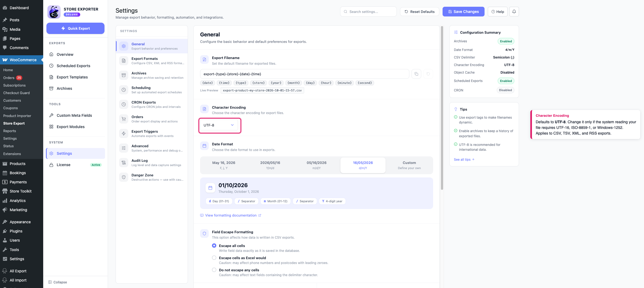Open CRON Exports settings tab
The width and height of the screenshot is (644, 288).
pos(152,104)
